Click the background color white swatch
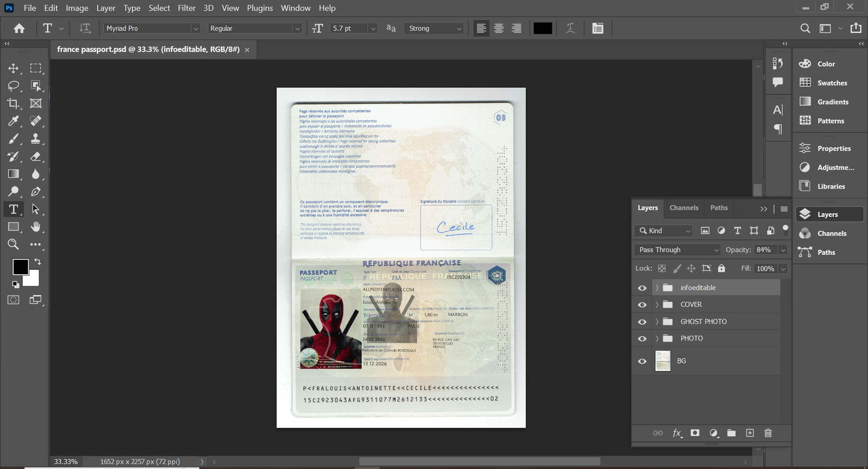Screen dimensions: 868x469 tap(33, 280)
